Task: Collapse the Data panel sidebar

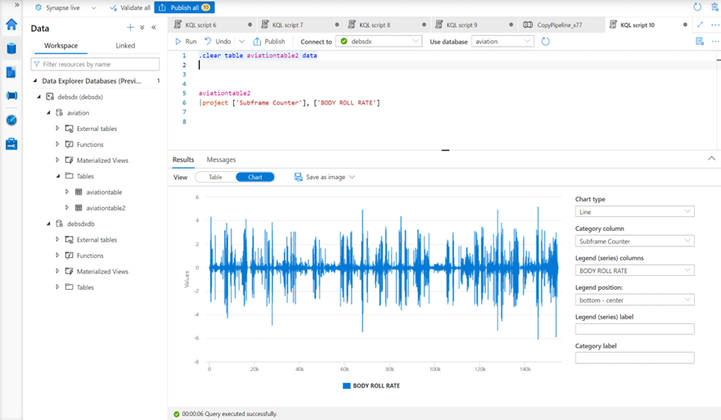Action: (154, 28)
